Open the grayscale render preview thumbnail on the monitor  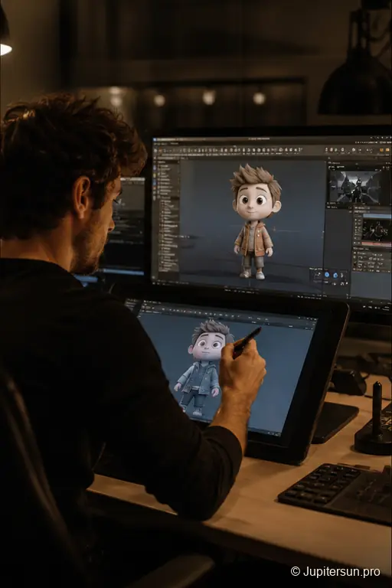tap(354, 187)
